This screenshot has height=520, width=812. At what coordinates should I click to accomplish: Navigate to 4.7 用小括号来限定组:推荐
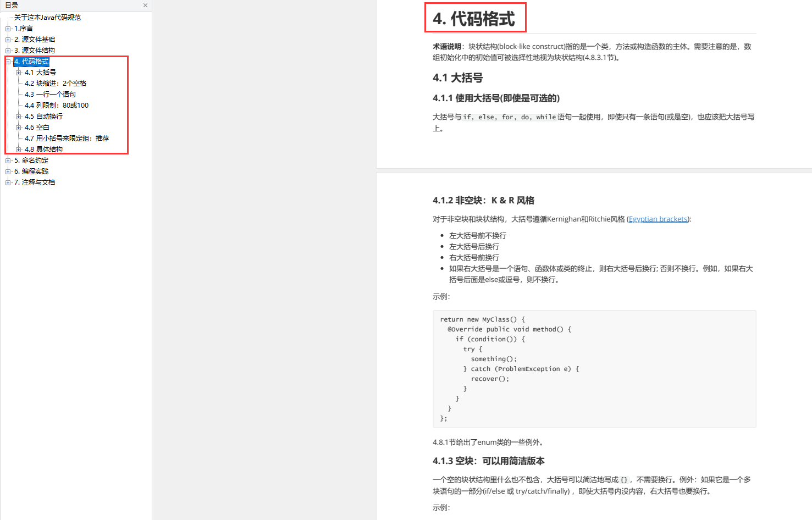(67, 139)
